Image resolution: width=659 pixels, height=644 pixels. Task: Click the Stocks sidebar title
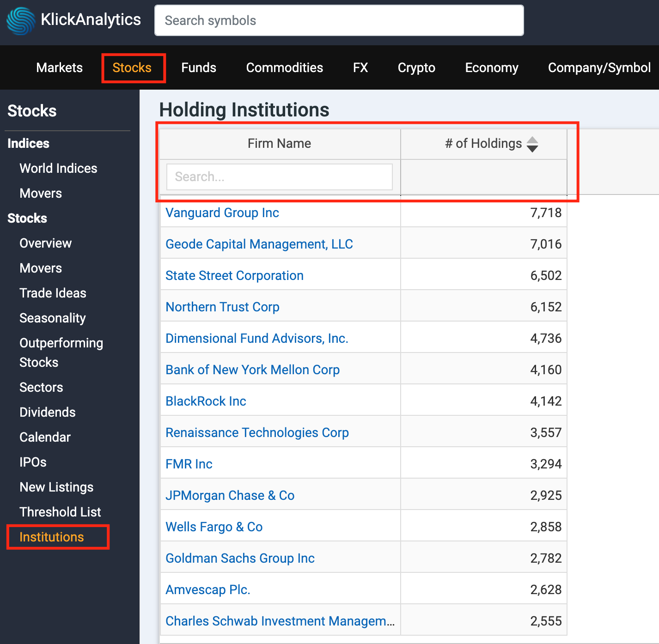click(32, 111)
